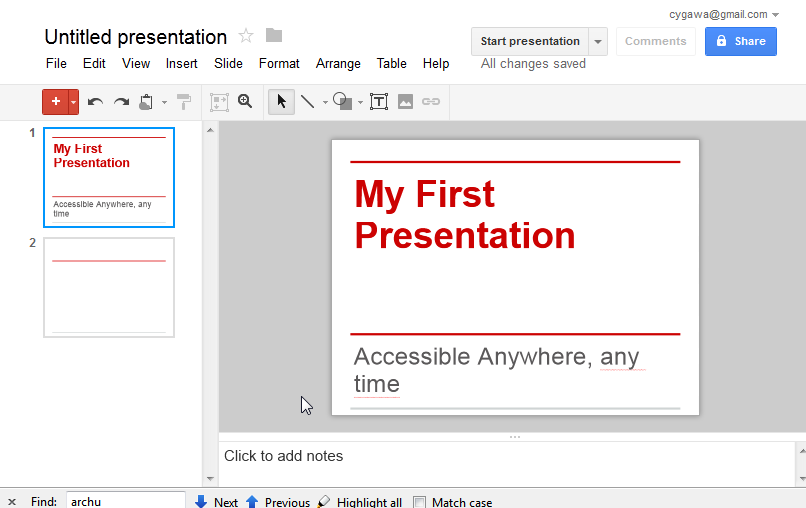Select the second slide thumbnail
Screen dimensions: 806x508
109,287
